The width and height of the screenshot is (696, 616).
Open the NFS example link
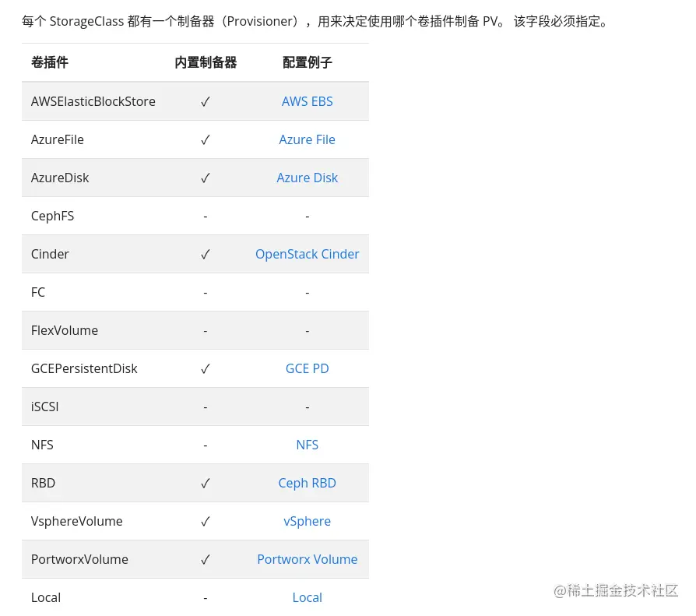click(308, 445)
